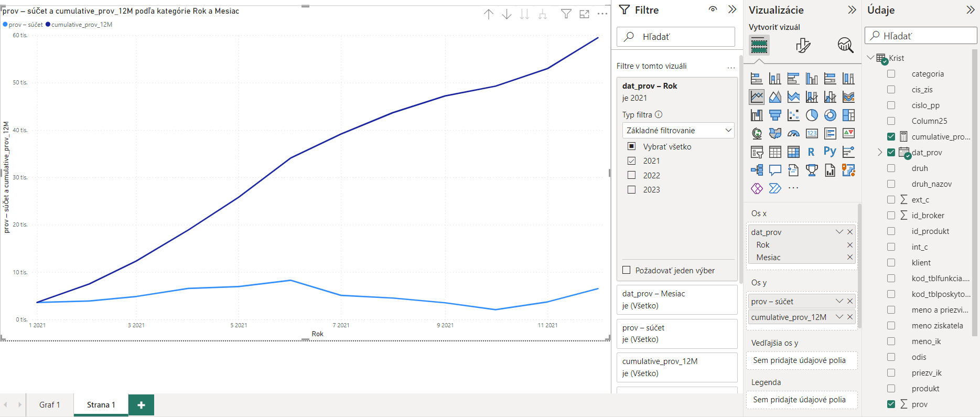Remove Mesiac from the X axis
Screen dimensions: 980x417
coord(850,257)
